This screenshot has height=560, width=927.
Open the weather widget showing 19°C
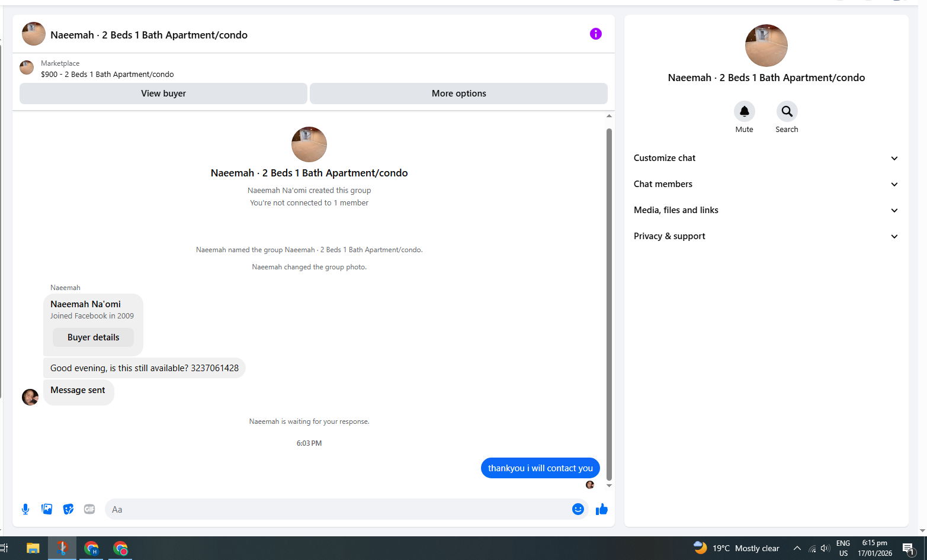(736, 548)
